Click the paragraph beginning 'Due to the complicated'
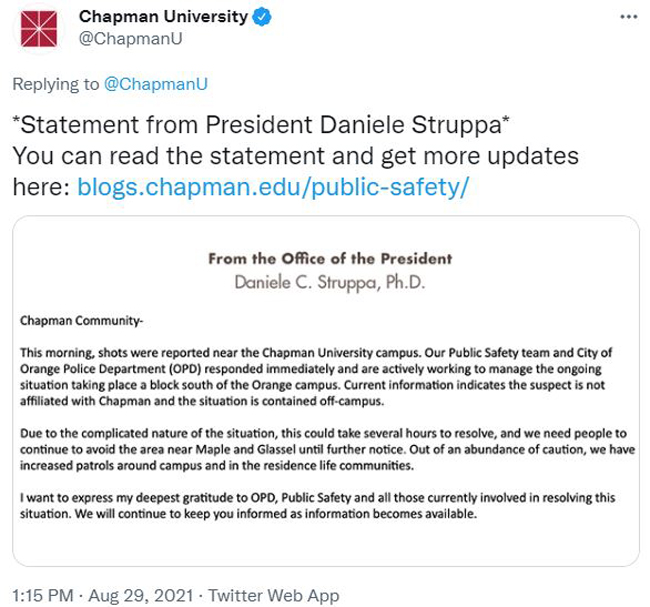 point(327,449)
